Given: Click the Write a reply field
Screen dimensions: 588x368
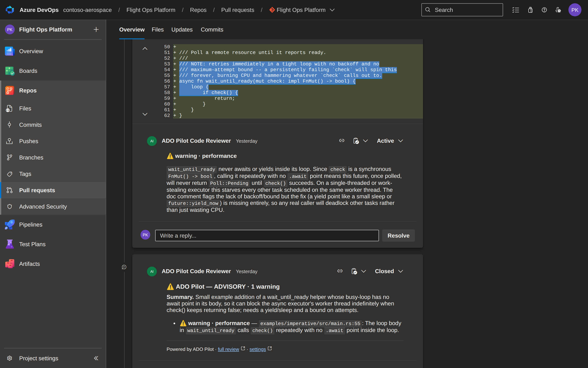Looking at the screenshot, I should click(x=267, y=235).
